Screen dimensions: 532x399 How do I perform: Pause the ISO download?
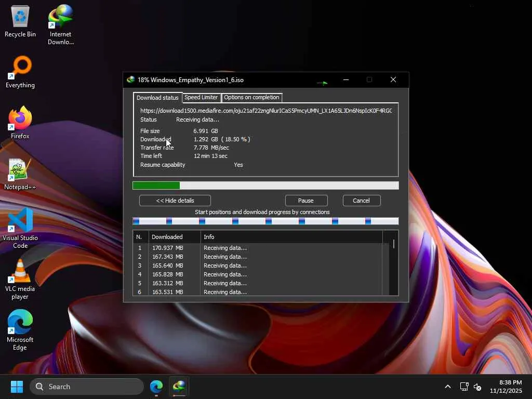(306, 201)
